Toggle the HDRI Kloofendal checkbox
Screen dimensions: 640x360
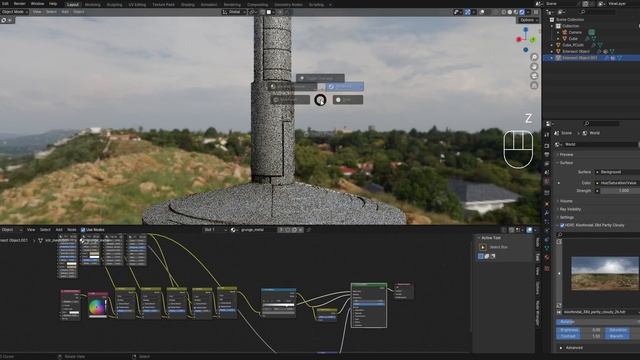pos(562,225)
